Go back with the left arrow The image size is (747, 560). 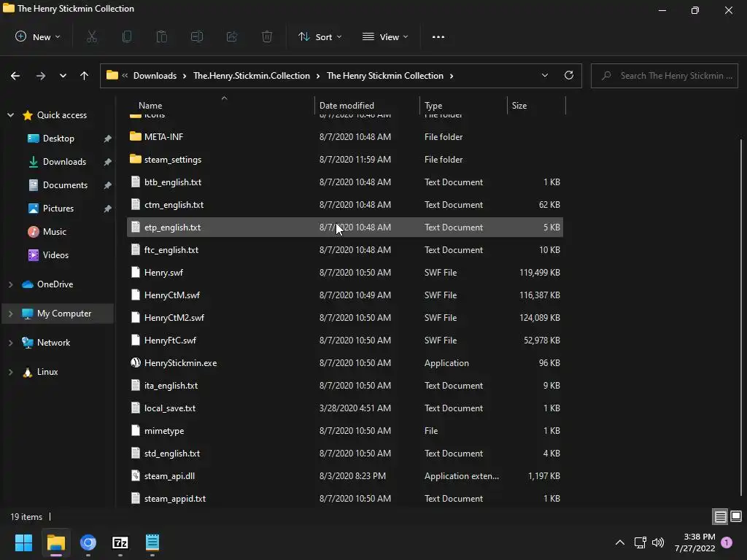(x=15, y=76)
